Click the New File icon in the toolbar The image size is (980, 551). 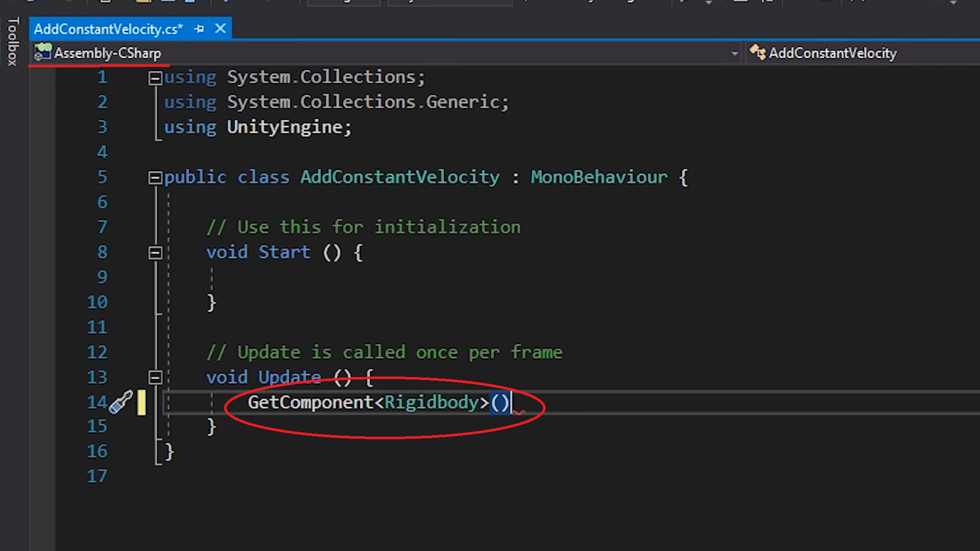(x=105, y=3)
